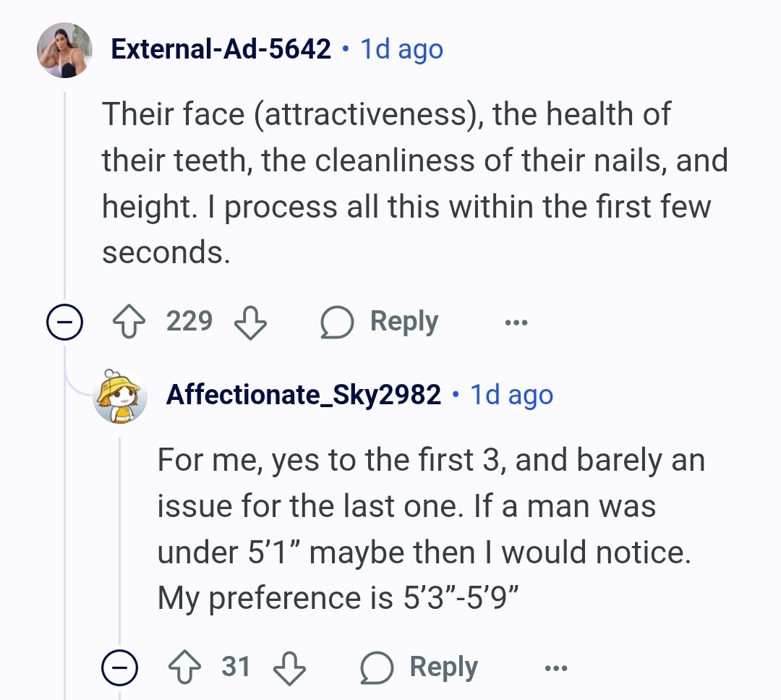The width and height of the screenshot is (781, 700).
Task: Click speech bubble icon under second comment
Action: [377, 667]
